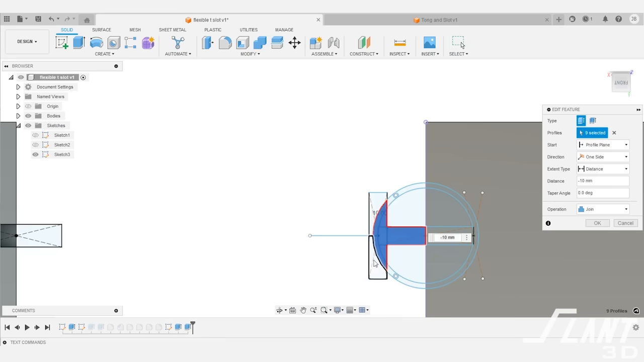This screenshot has height=362, width=644.
Task: Hide Sketch1 with its visibility eye
Action: coord(35,135)
